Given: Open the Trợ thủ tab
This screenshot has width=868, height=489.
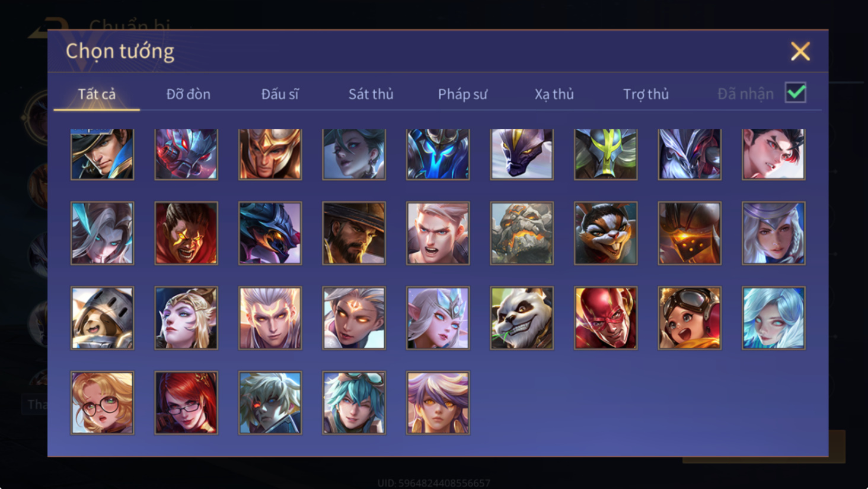Looking at the screenshot, I should pyautogui.click(x=646, y=94).
